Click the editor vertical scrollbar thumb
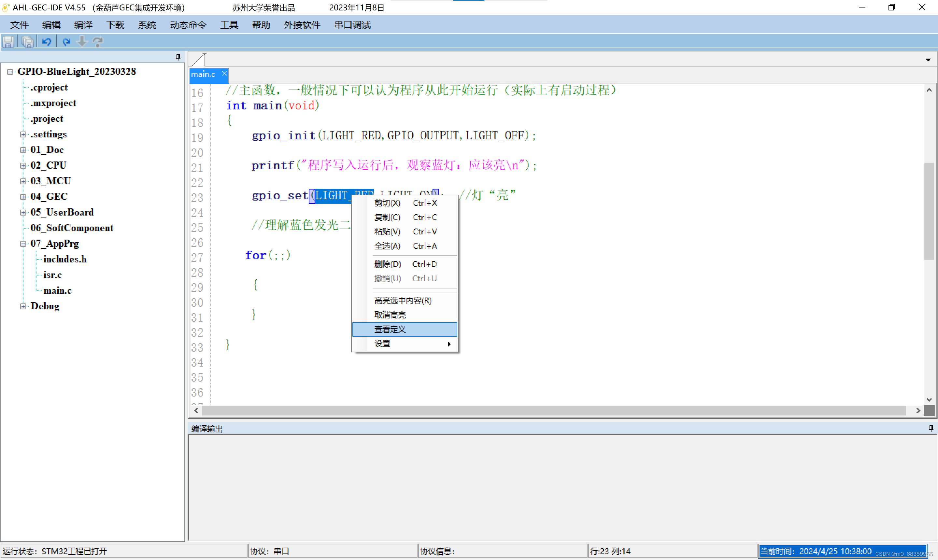 pyautogui.click(x=929, y=211)
